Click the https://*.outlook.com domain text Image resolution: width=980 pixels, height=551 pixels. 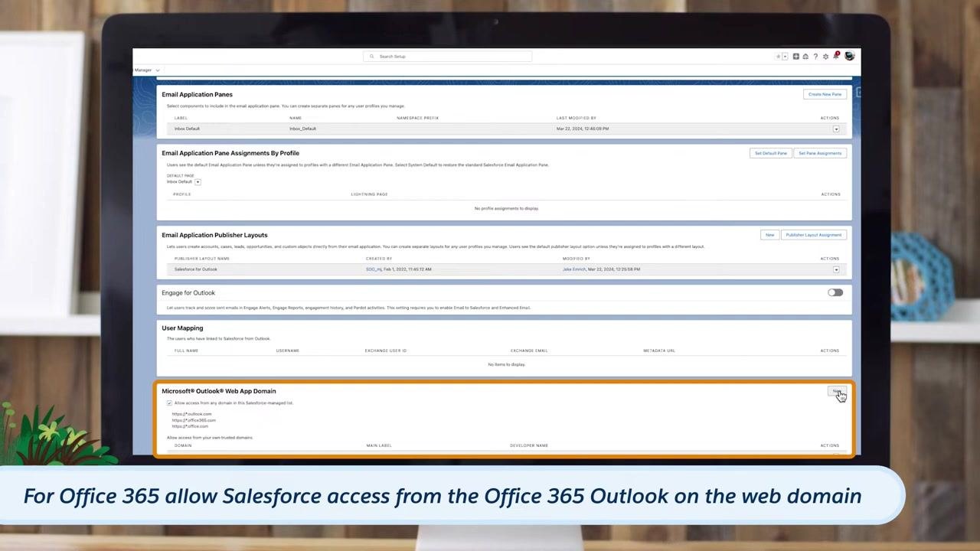pyautogui.click(x=191, y=414)
